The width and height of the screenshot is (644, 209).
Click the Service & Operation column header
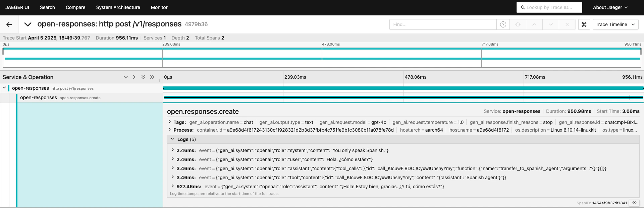tap(28, 77)
